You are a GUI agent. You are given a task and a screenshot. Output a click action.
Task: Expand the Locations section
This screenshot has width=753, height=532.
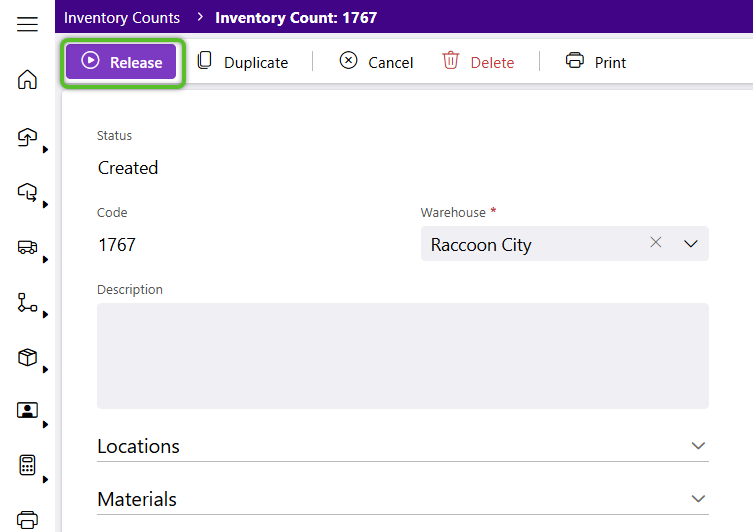click(402, 446)
